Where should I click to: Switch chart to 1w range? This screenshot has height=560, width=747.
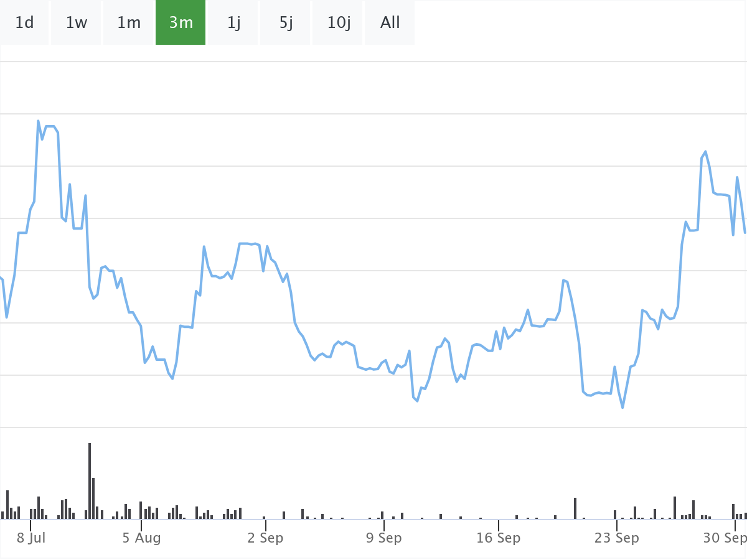click(77, 23)
